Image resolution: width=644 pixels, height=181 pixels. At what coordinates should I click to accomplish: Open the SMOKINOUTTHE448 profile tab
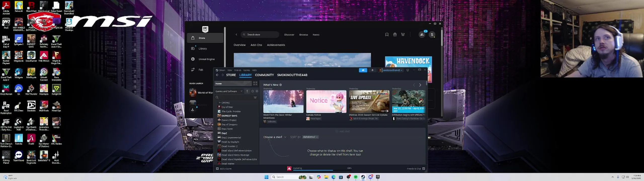292,75
